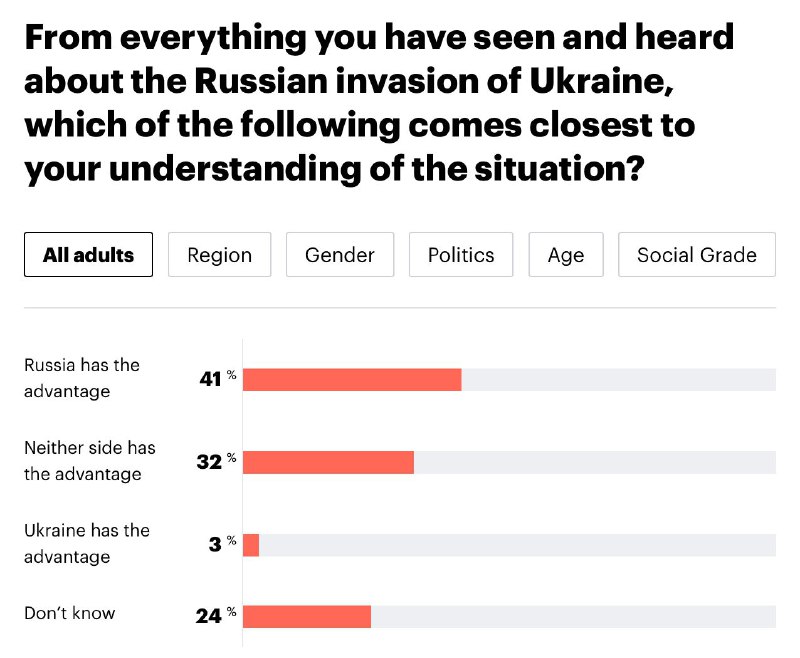
Task: Open the Gender breakdown tab
Action: point(340,255)
